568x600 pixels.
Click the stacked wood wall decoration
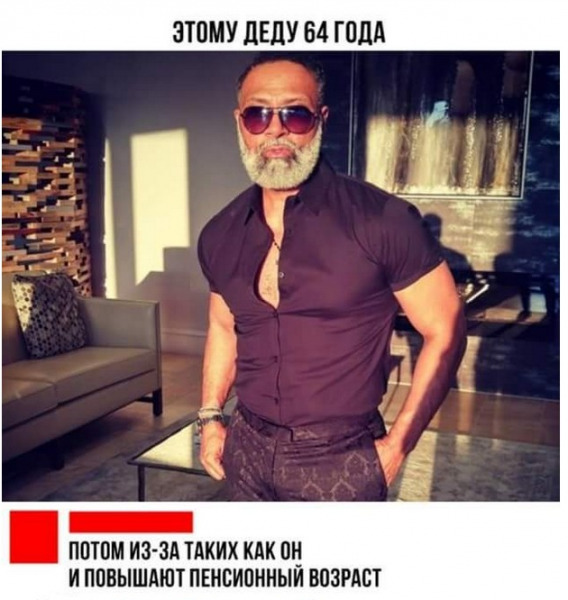coord(44,180)
